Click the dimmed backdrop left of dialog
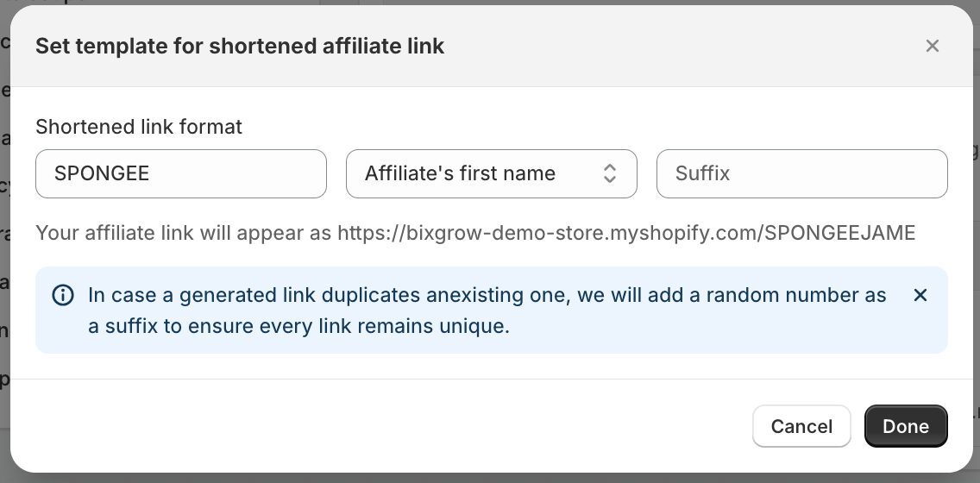This screenshot has width=980, height=483. [x=4, y=259]
